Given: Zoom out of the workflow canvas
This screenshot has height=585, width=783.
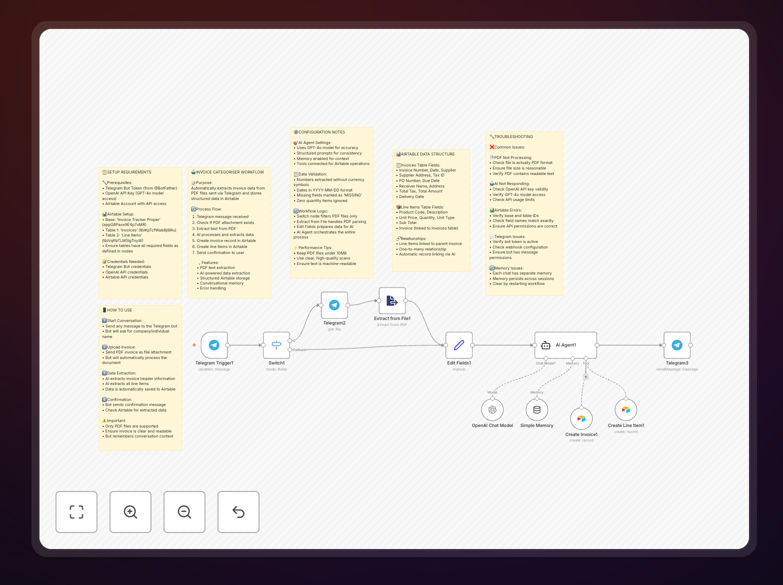Looking at the screenshot, I should click(x=184, y=512).
